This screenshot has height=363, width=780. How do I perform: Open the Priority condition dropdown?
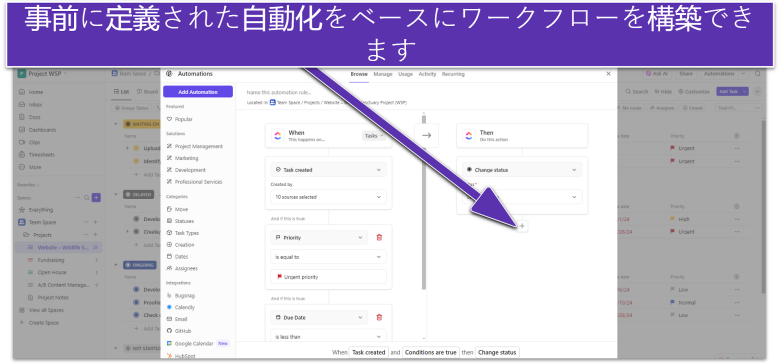coord(319,238)
